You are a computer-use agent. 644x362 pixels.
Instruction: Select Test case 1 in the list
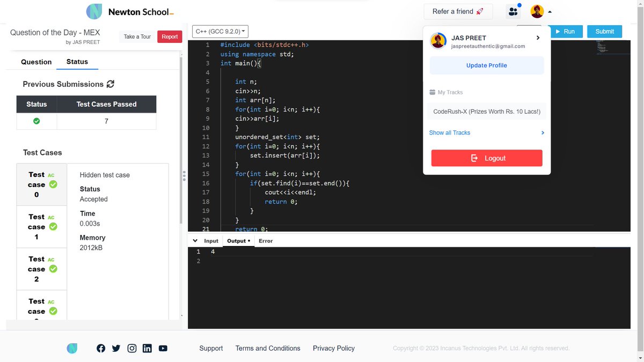(43, 227)
